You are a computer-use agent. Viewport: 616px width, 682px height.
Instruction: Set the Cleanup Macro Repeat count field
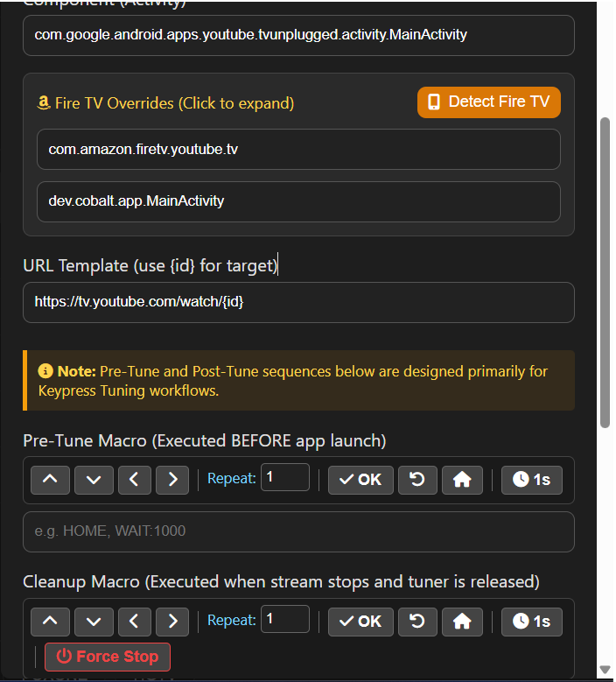pyautogui.click(x=285, y=619)
